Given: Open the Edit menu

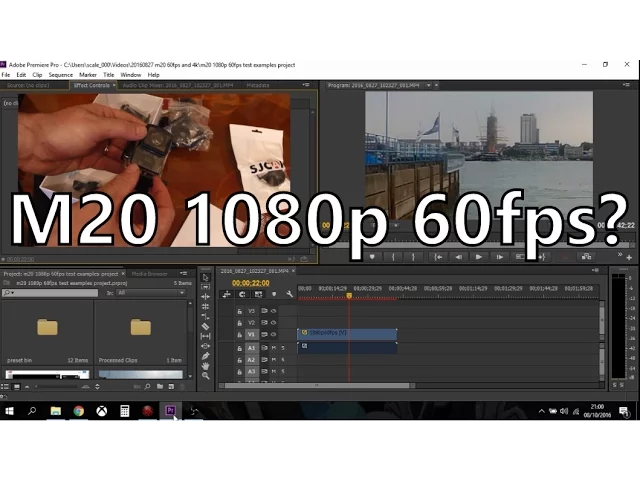Looking at the screenshot, I should tap(21, 75).
